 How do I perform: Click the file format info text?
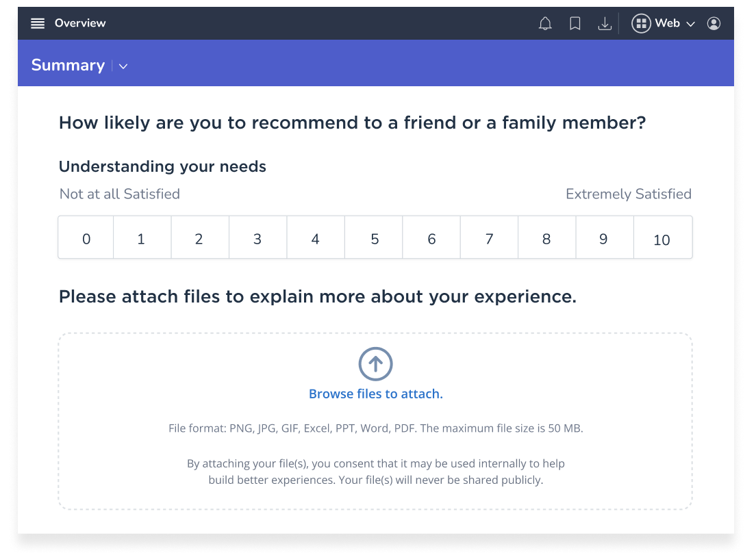[375, 428]
